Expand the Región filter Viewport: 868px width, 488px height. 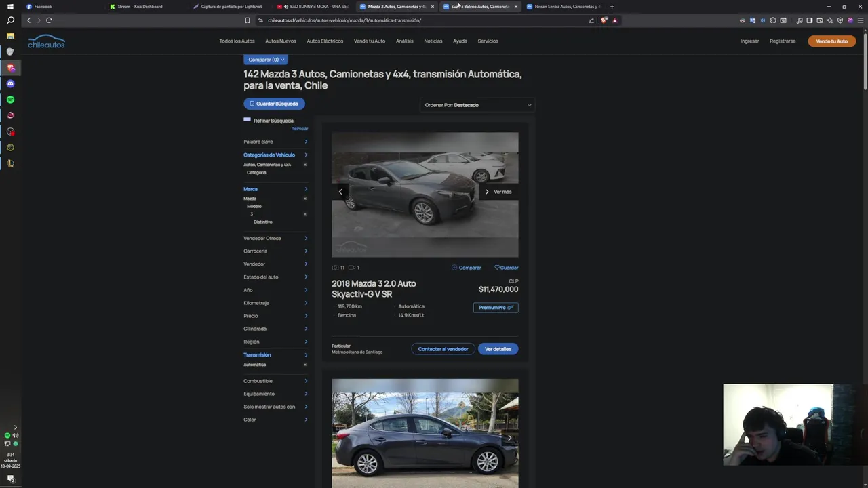[276, 342]
